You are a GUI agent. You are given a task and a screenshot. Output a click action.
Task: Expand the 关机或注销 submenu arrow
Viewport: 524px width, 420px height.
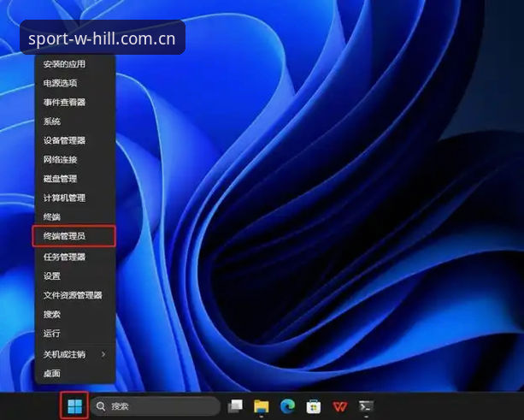point(103,354)
